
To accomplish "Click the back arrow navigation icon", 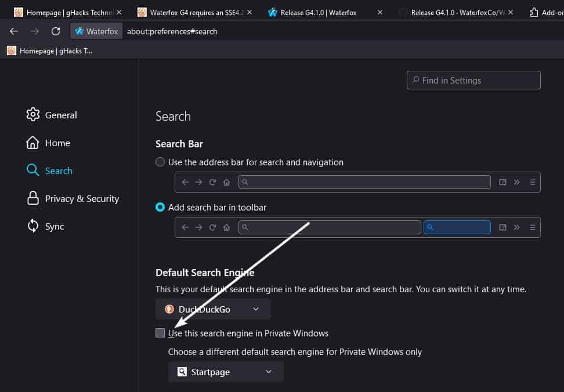I will [14, 31].
